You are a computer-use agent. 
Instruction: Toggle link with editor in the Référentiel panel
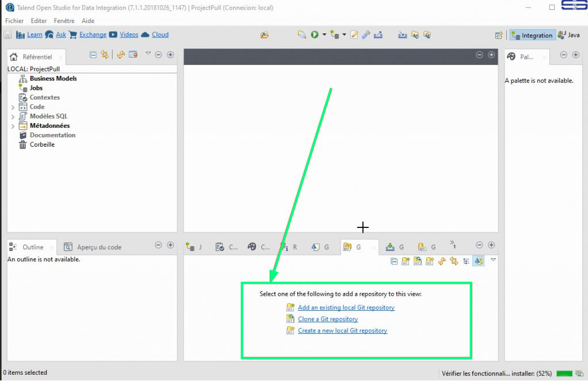point(105,55)
